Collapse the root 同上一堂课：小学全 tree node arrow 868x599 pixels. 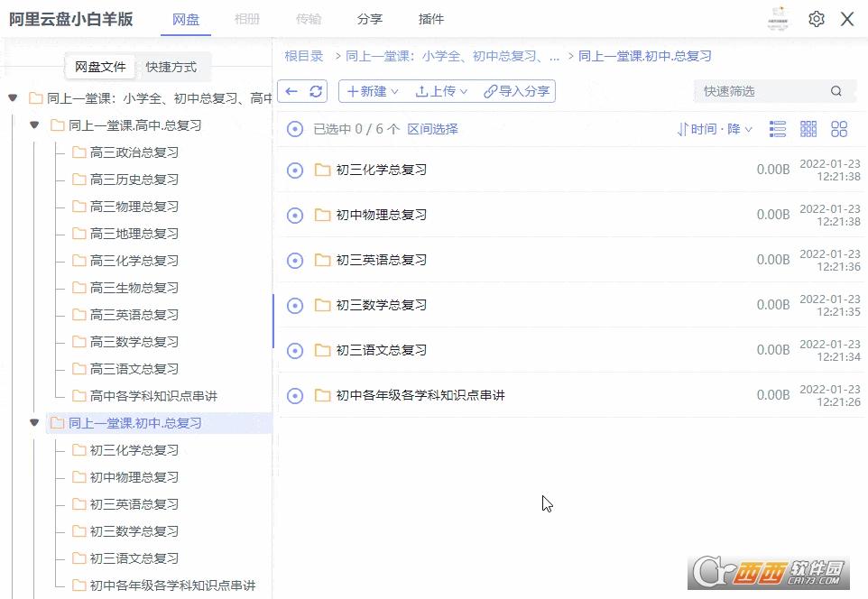(x=13, y=98)
